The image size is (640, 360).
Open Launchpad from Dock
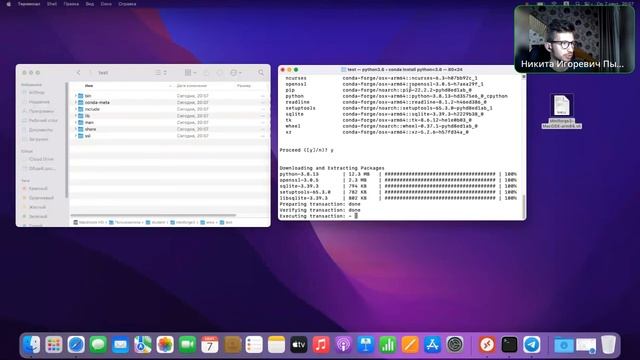tap(53, 345)
